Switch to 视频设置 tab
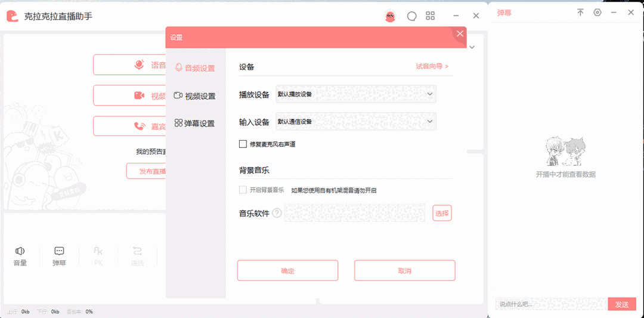 click(195, 96)
